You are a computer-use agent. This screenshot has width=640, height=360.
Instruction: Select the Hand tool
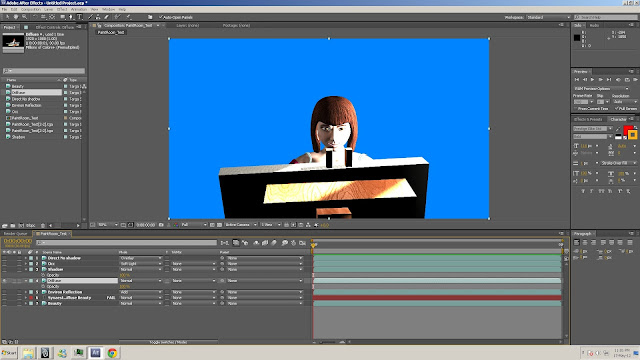coord(16,17)
